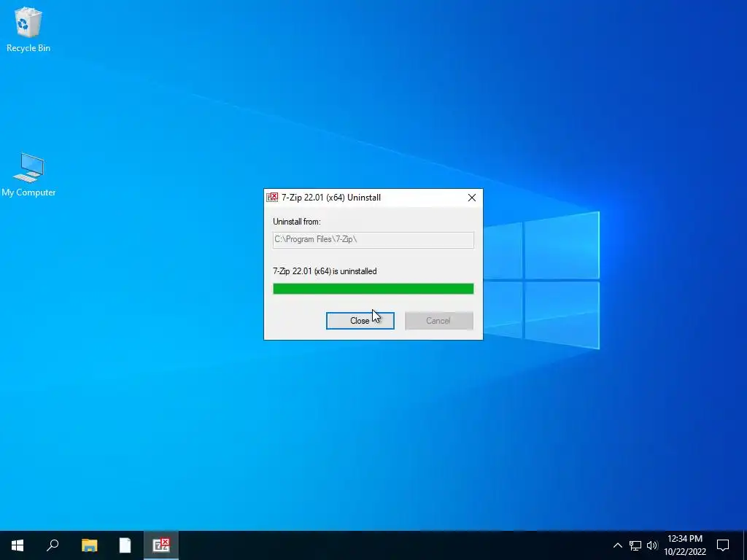Select the My Computer desktop icon
This screenshot has width=747, height=560.
click(x=28, y=175)
